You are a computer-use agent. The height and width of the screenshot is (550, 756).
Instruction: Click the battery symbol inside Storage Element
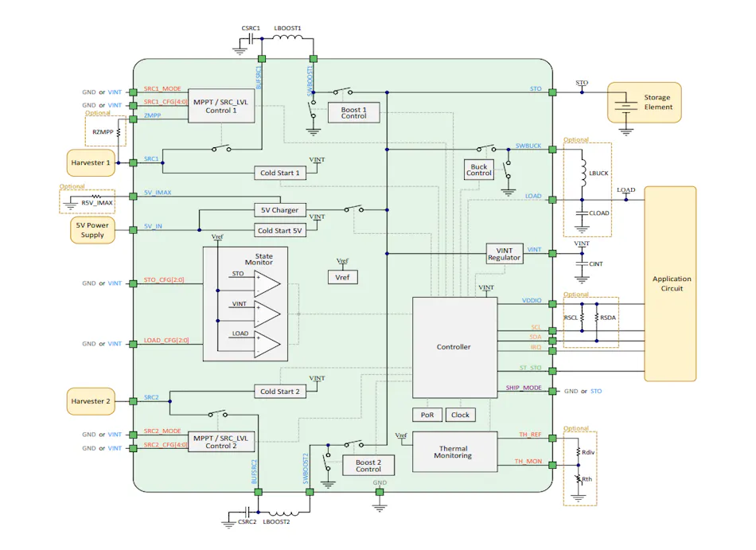tap(625, 107)
